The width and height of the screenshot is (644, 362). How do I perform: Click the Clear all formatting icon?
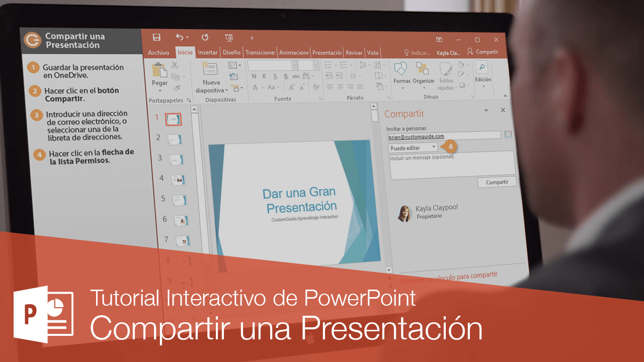316,87
